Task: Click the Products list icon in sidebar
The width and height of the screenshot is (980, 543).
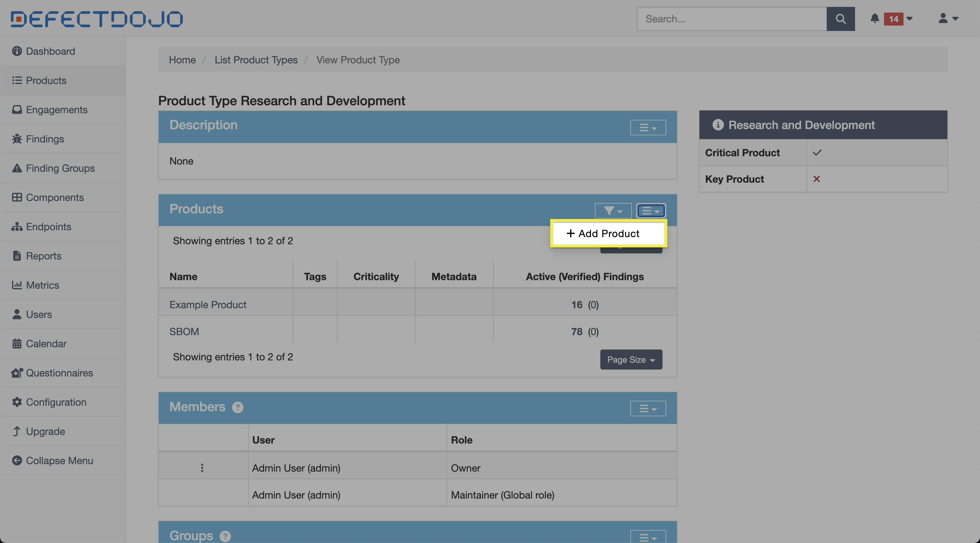Action: coord(17,80)
